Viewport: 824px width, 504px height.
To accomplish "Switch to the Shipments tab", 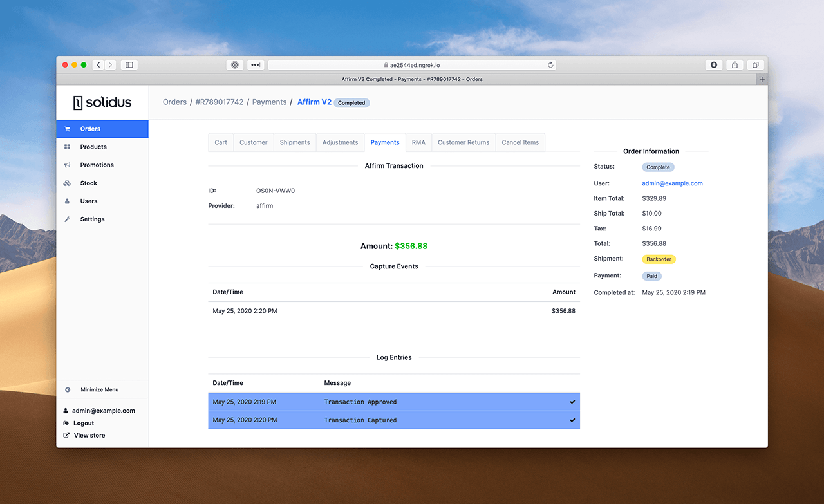I will click(x=294, y=142).
